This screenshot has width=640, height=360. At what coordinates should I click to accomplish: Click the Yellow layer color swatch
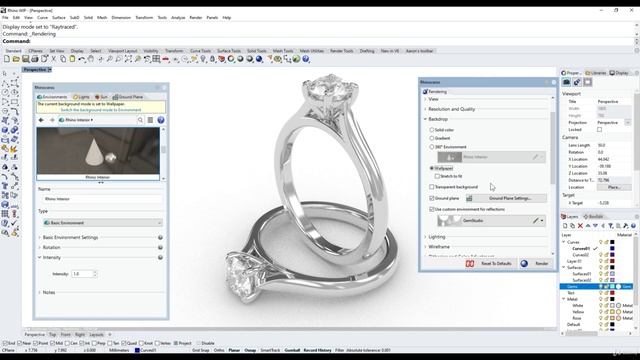tap(612, 312)
